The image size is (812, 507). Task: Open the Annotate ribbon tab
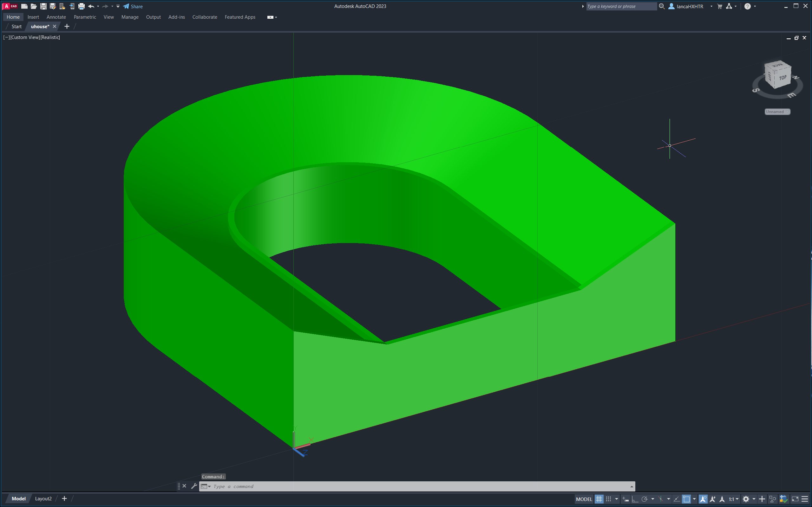(56, 17)
